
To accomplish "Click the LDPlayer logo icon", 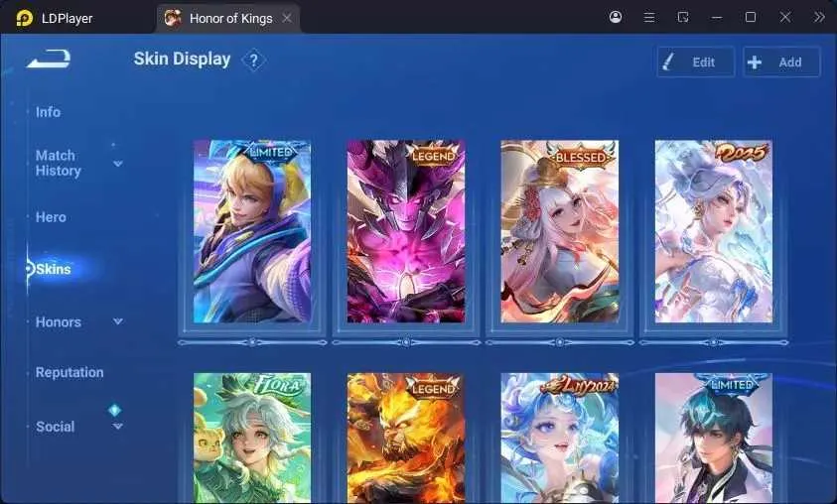I will [25, 18].
